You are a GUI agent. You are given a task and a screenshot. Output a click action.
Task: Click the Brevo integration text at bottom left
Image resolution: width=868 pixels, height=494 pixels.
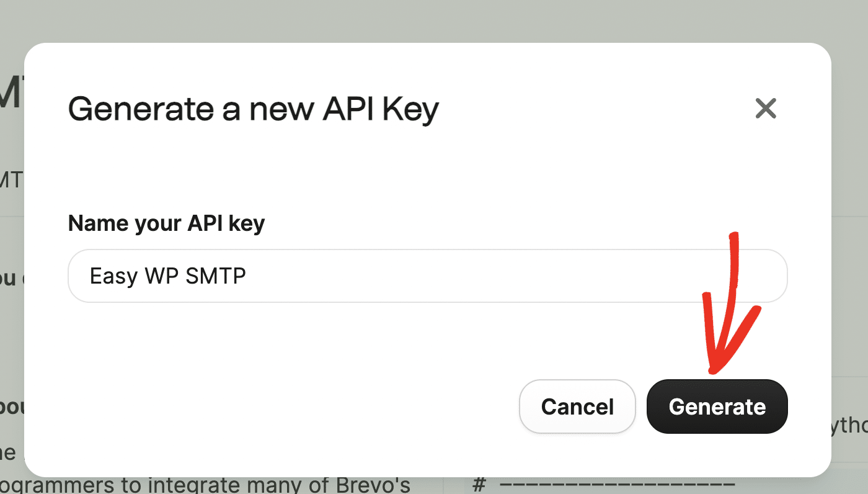[x=205, y=484]
